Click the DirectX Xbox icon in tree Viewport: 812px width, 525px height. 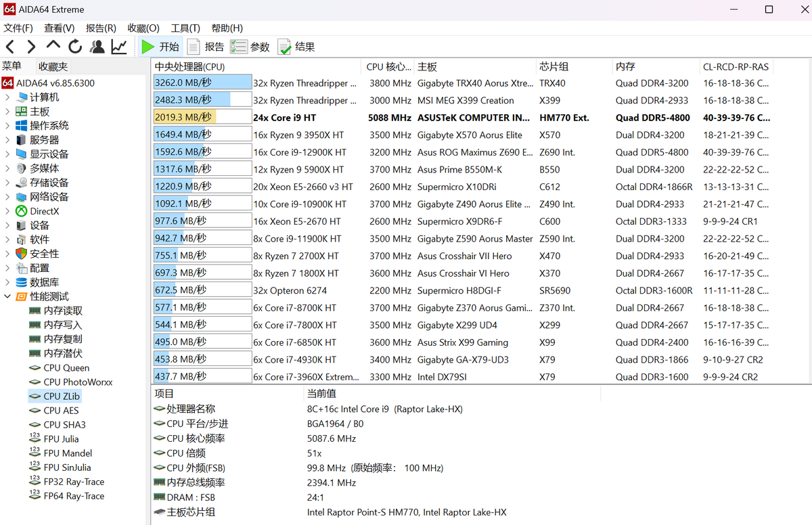pyautogui.click(x=21, y=211)
